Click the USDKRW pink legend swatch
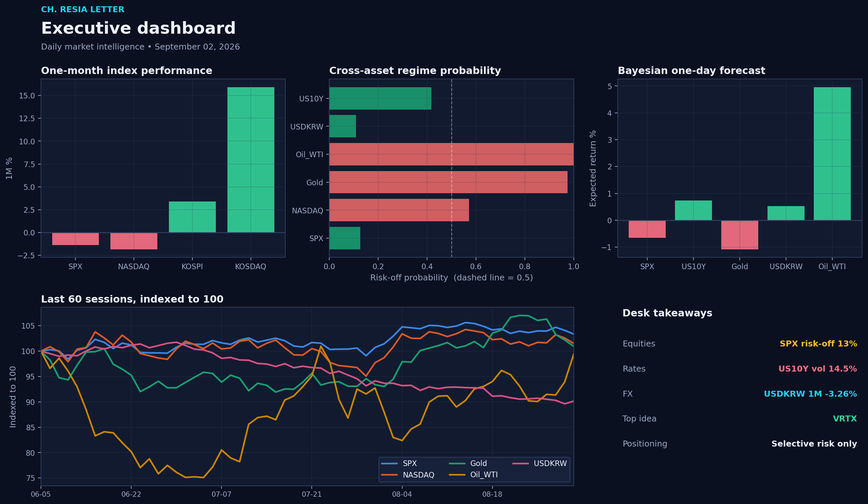The width and height of the screenshot is (868, 504). pyautogui.click(x=521, y=463)
